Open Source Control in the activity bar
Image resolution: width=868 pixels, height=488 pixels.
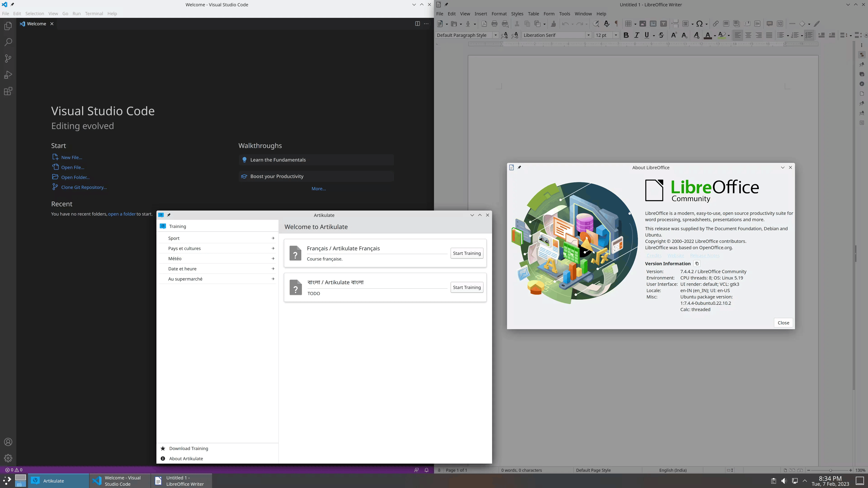(8, 59)
